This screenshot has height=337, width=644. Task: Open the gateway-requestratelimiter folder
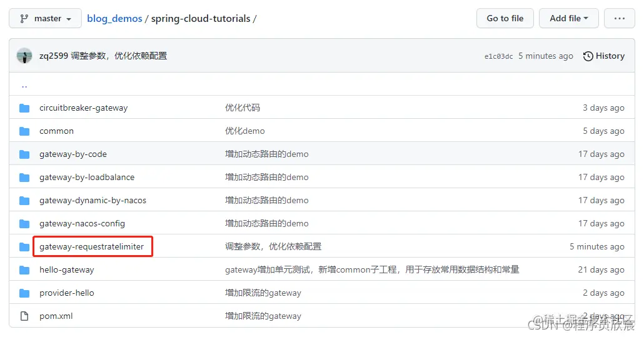[x=91, y=247]
